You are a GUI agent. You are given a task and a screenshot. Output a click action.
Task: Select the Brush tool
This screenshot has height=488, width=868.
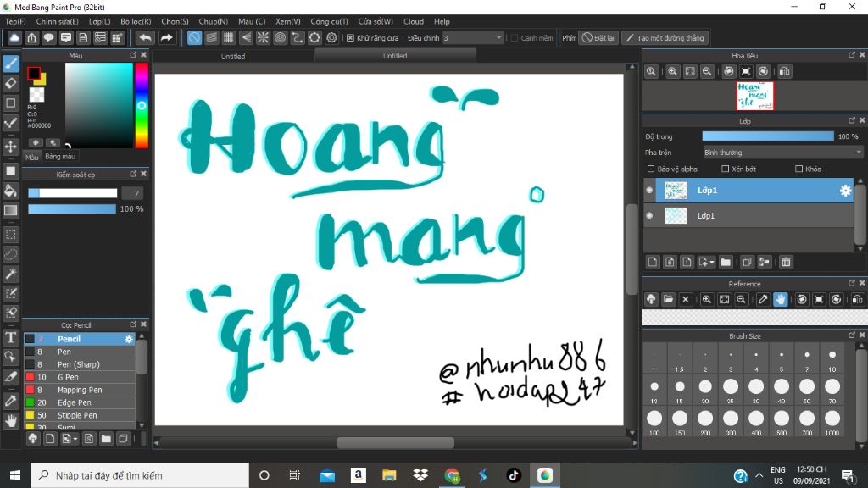[x=10, y=64]
